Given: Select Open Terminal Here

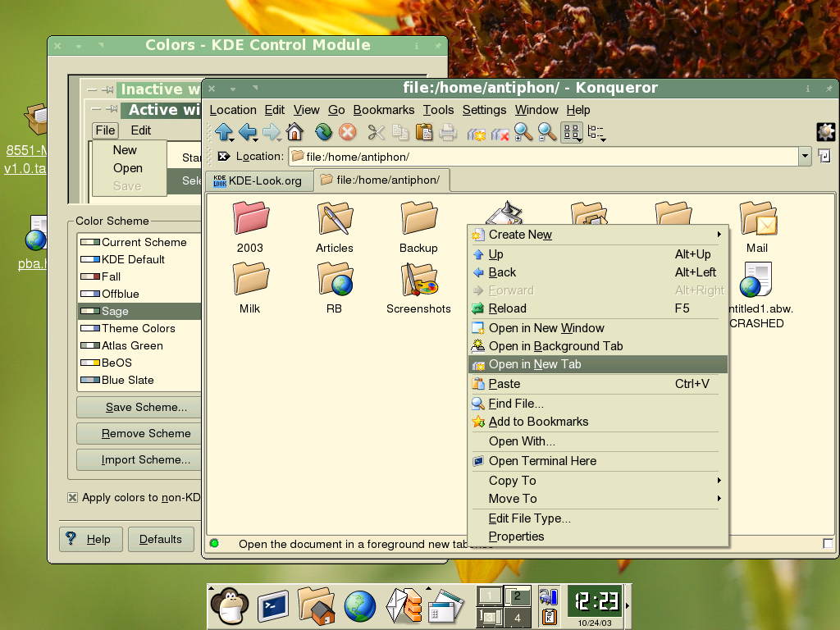Looking at the screenshot, I should pyautogui.click(x=598, y=461).
